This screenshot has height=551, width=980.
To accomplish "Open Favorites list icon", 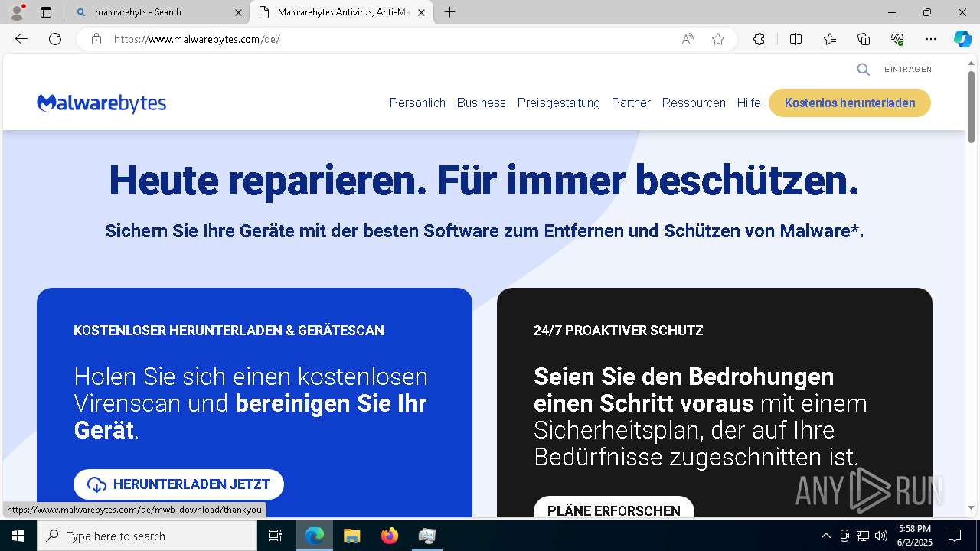I will pos(830,39).
